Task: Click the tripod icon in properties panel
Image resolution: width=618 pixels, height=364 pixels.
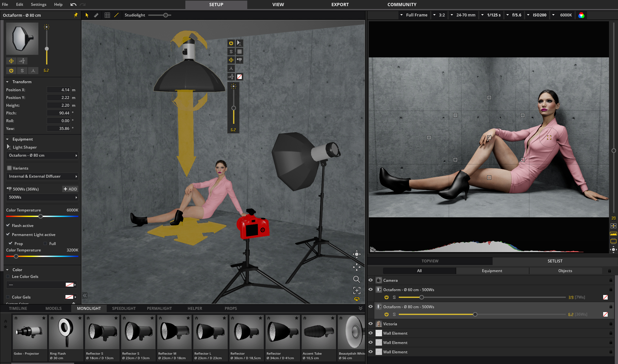Action: [33, 71]
